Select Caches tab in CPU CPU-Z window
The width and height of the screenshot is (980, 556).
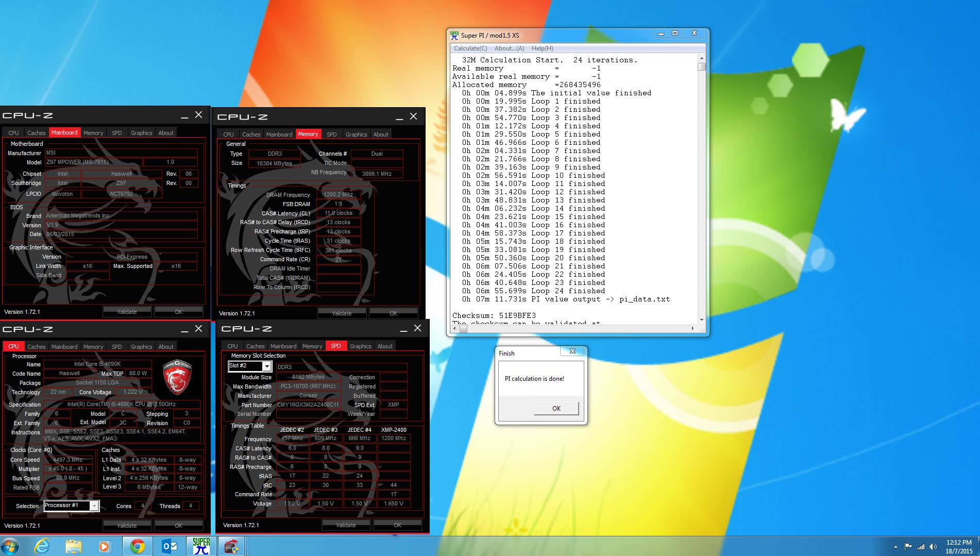(36, 347)
